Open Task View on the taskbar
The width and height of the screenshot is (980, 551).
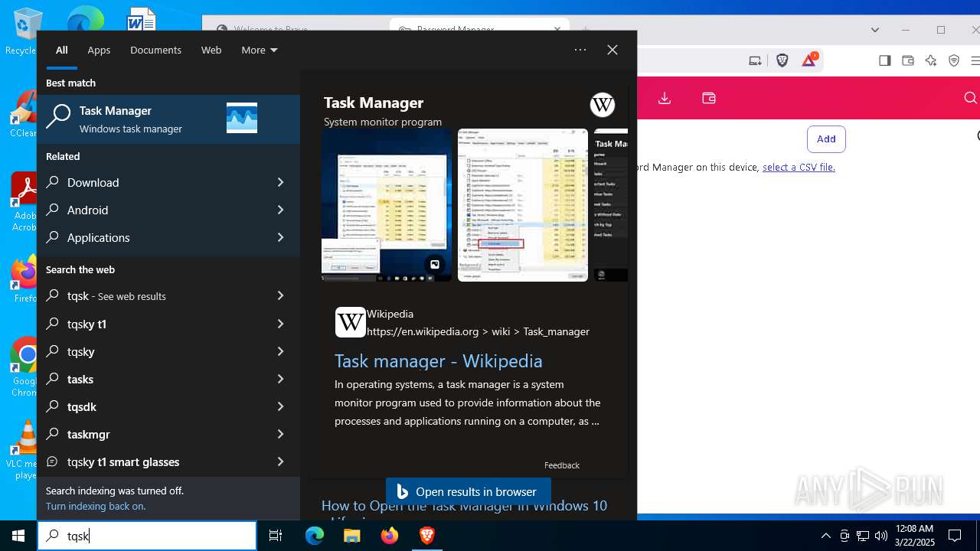[x=276, y=536]
